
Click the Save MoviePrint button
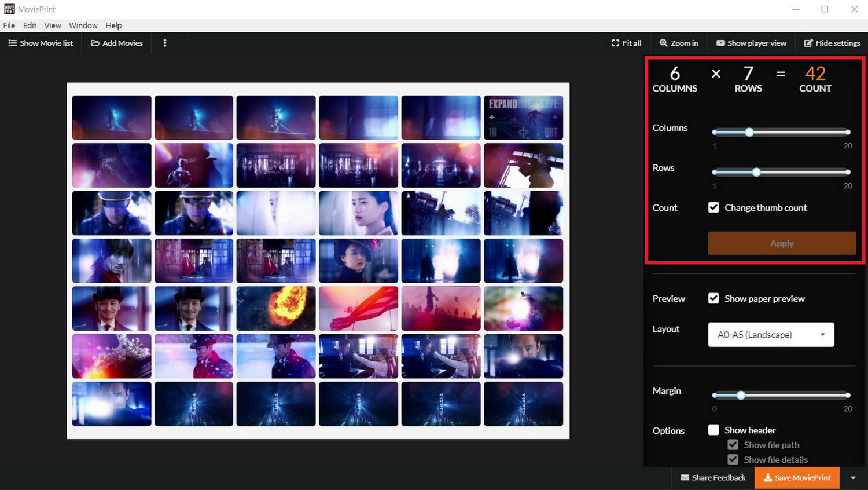click(x=797, y=478)
